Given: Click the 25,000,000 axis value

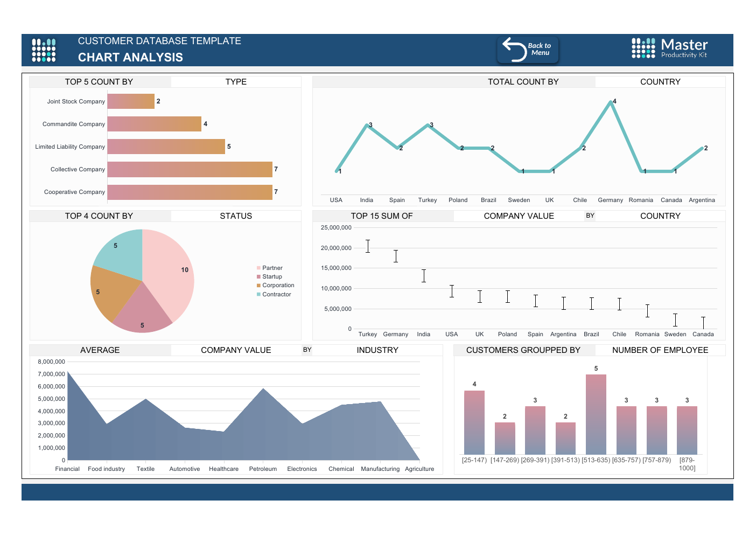Looking at the screenshot, I should [x=336, y=227].
